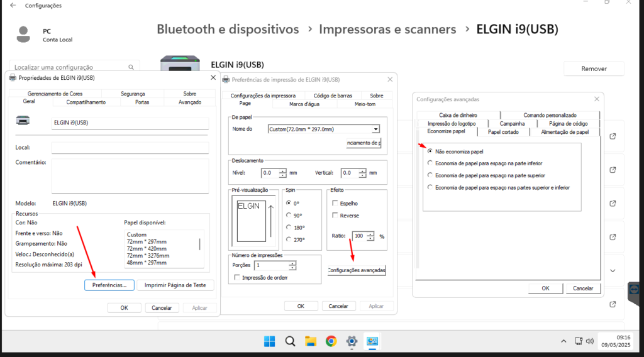Select the 90° spin radio button
Viewport: 644px width, 357px height.
pyautogui.click(x=289, y=216)
